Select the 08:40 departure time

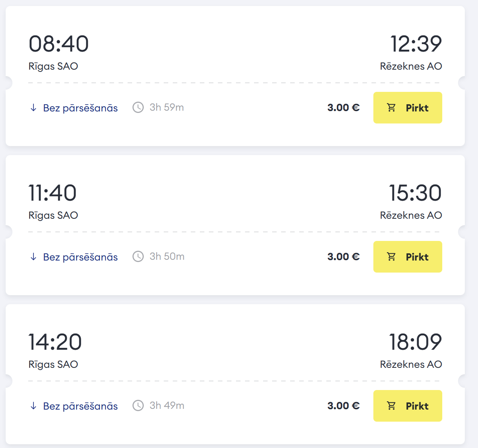59,44
